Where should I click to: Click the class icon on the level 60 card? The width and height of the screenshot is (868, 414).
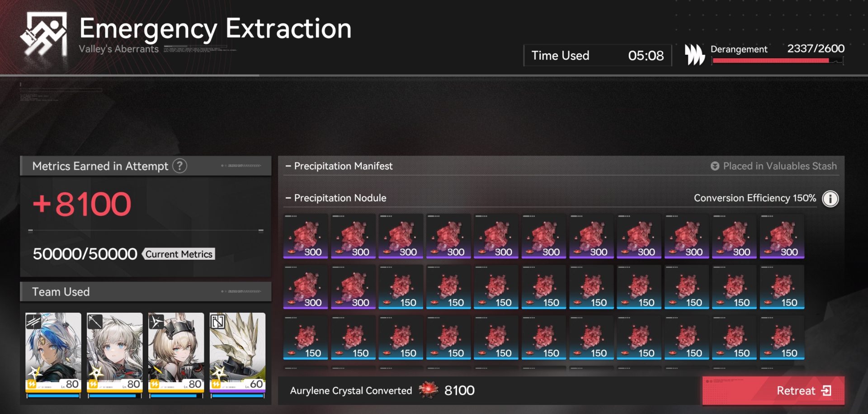pos(218,321)
